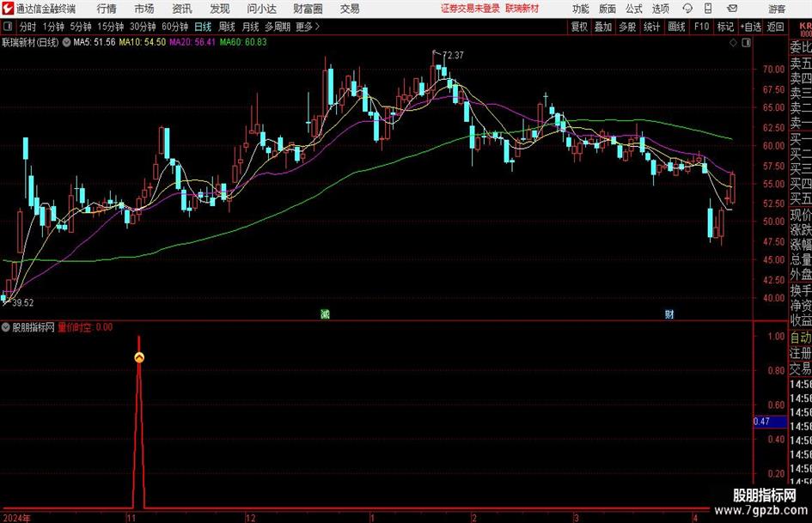The height and width of the screenshot is (523, 812).
Task: Open the 多周期 multi-period view
Action: click(278, 27)
